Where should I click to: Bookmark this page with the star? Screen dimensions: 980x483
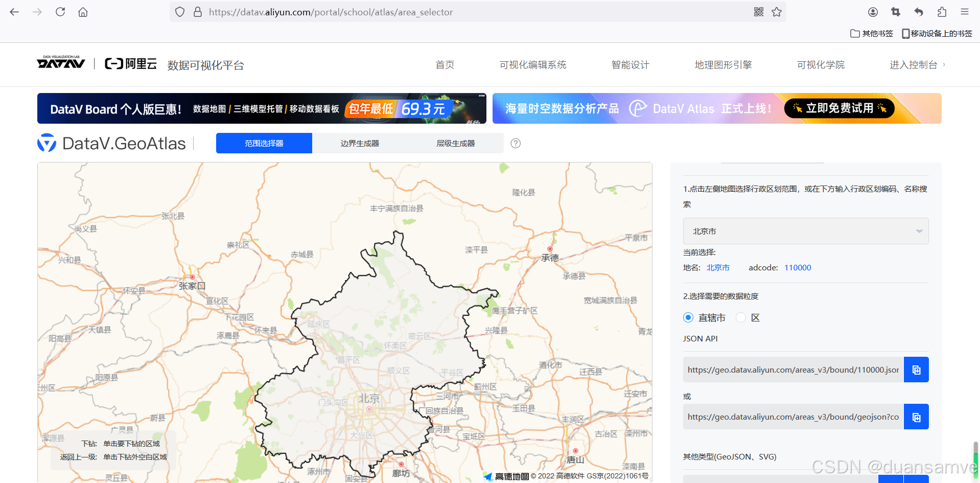click(777, 12)
